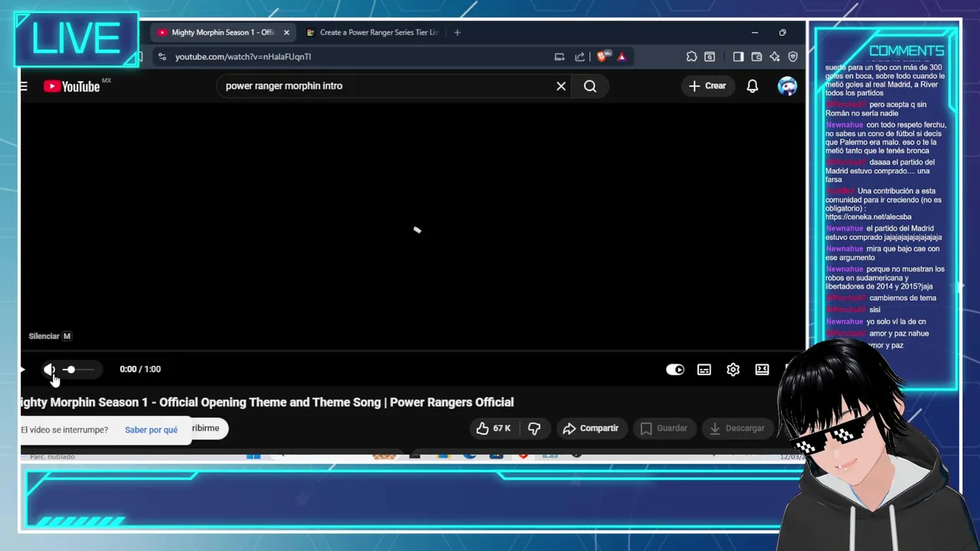Click comment text amor y paz nahue

(899, 334)
